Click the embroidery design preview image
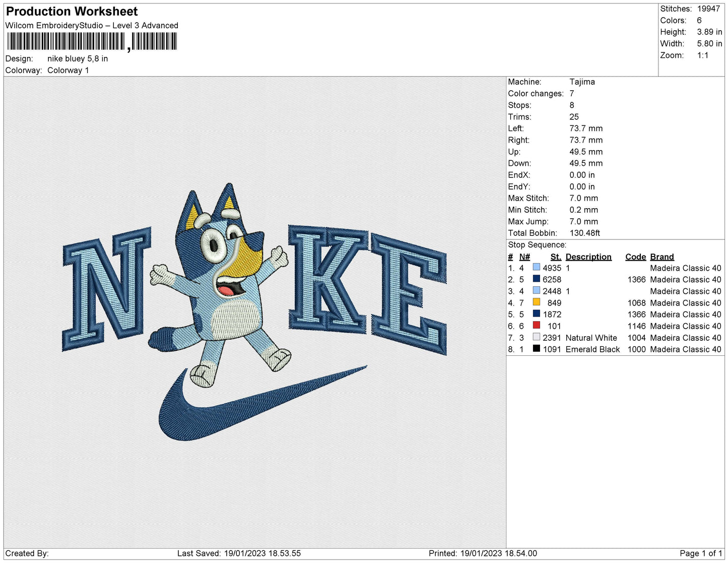Screen dimensions: 728x563 (254, 312)
